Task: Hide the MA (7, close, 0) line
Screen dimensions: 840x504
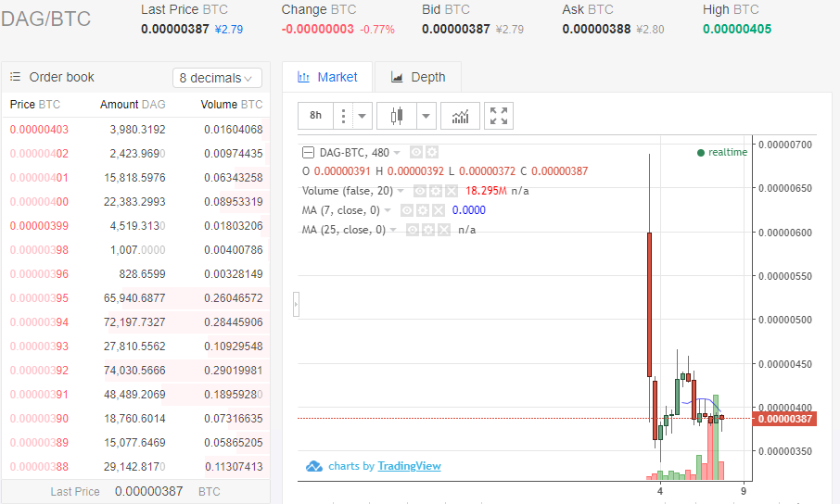Action: click(408, 210)
